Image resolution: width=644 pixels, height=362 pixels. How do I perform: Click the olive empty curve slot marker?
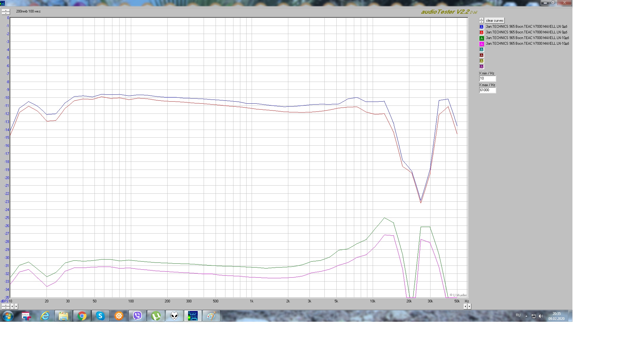482,61
